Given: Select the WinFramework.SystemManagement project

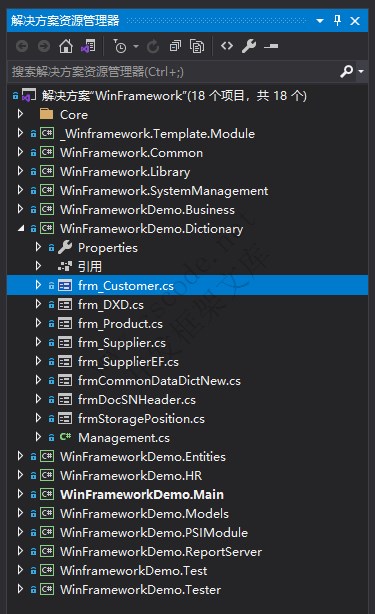Looking at the screenshot, I should (x=164, y=191).
